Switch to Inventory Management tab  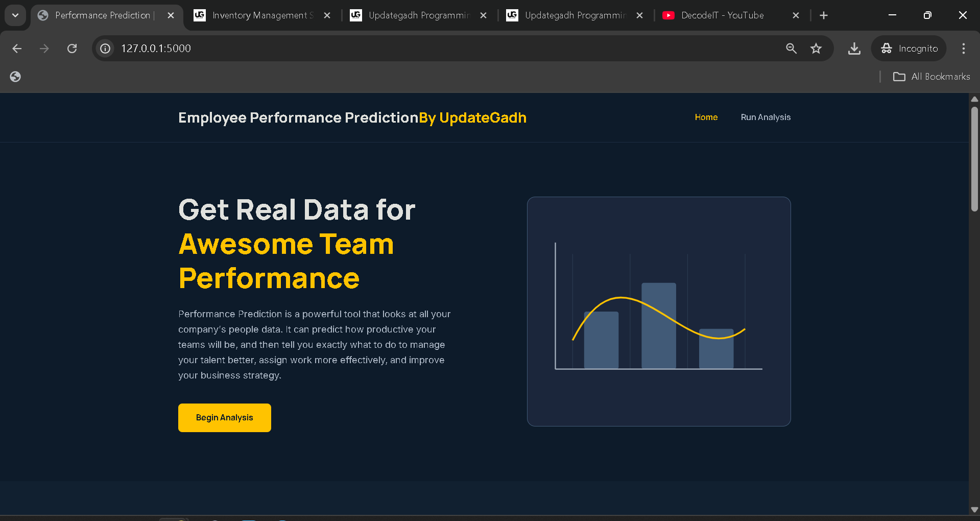[x=262, y=15]
